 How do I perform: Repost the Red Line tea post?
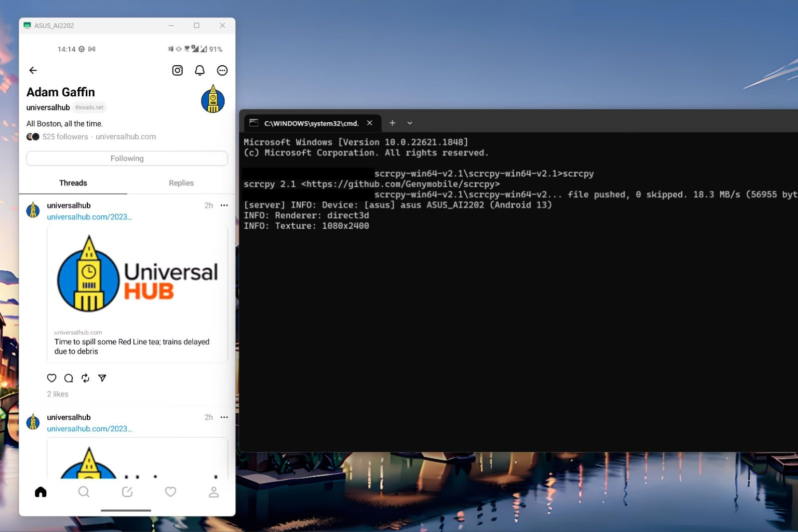click(x=85, y=378)
